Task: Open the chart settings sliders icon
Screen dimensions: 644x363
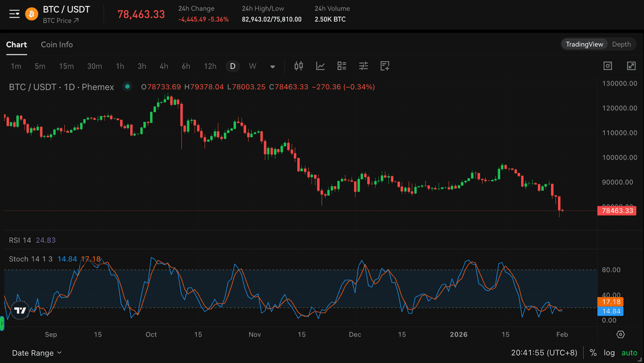Action: (363, 66)
